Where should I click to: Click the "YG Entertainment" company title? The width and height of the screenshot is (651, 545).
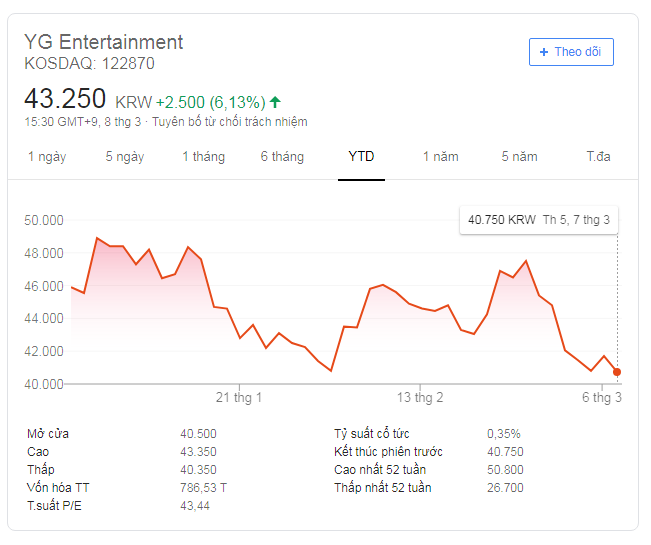coord(104,42)
